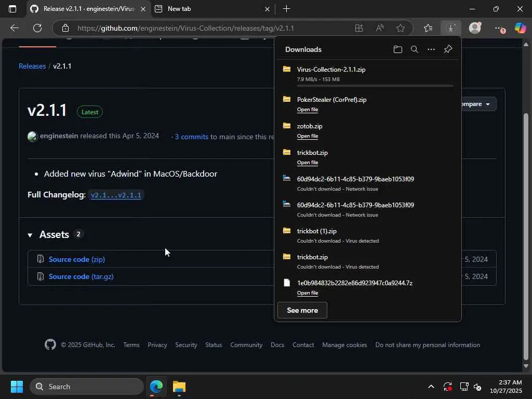Image resolution: width=532 pixels, height=399 pixels.
Task: Open the Favorites list icon
Action: (x=428, y=28)
